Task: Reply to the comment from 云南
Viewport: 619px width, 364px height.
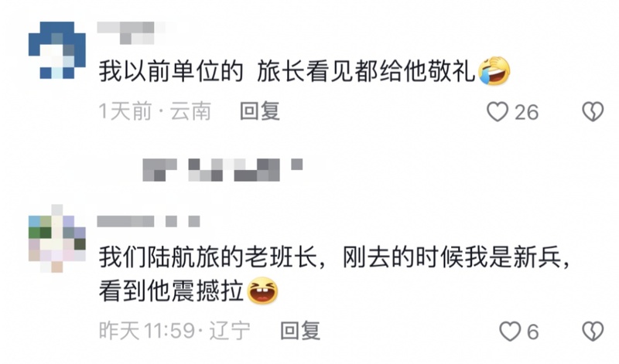Action: 260,111
